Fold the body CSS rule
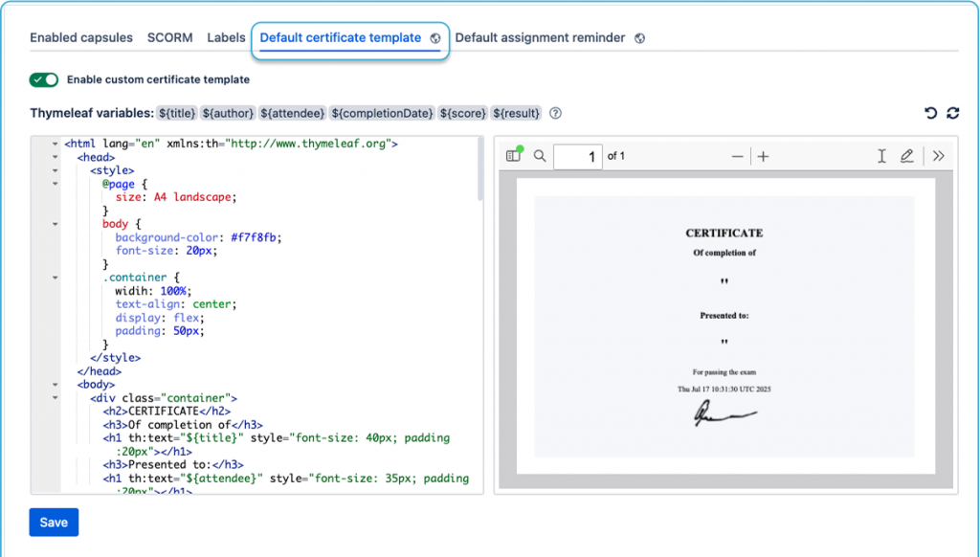980x557 pixels. 55,224
